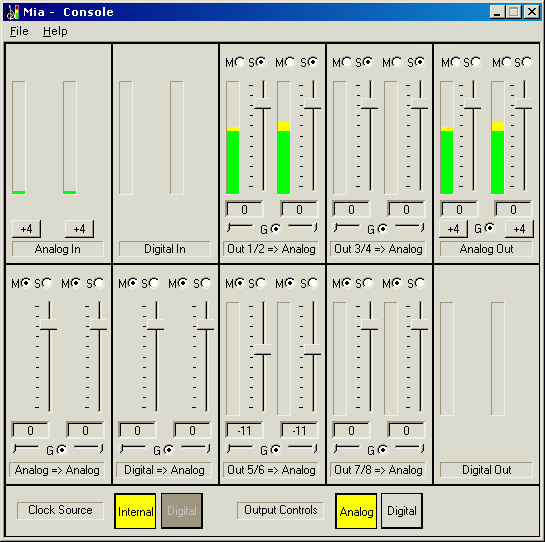Select Digital clock source button
The height and width of the screenshot is (542, 545).
pos(182,511)
